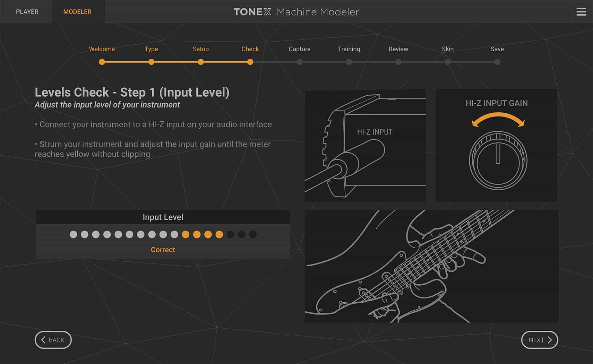Expand the Training step on the progress bar
Image resolution: width=593 pixels, height=364 pixels.
349,62
